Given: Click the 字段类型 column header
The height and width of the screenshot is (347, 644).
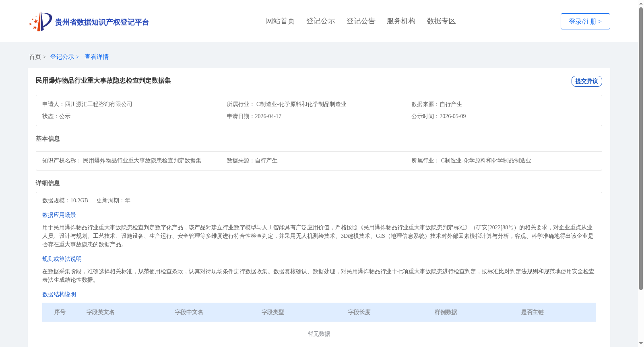Looking at the screenshot, I should click(273, 312).
